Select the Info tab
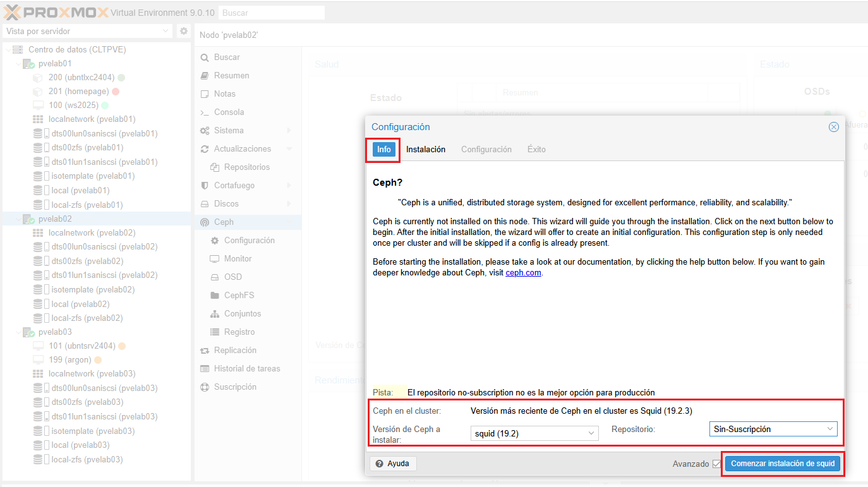Image resolution: width=868 pixels, height=487 pixels. [x=384, y=150]
